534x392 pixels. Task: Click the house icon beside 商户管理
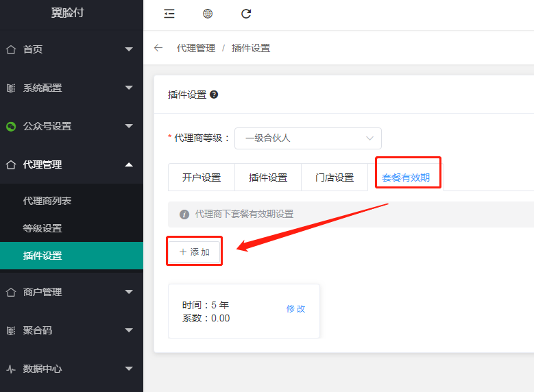tap(11, 292)
